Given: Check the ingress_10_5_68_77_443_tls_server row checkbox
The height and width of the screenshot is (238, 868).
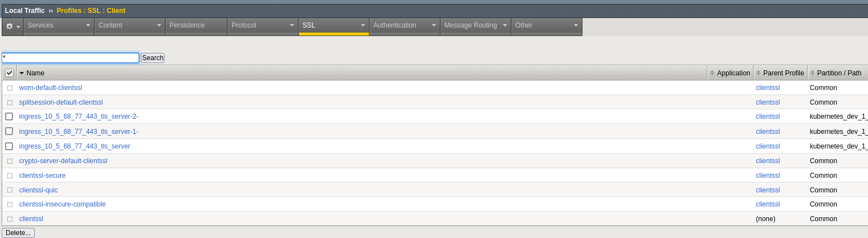Looking at the screenshot, I should pyautogui.click(x=9, y=146).
